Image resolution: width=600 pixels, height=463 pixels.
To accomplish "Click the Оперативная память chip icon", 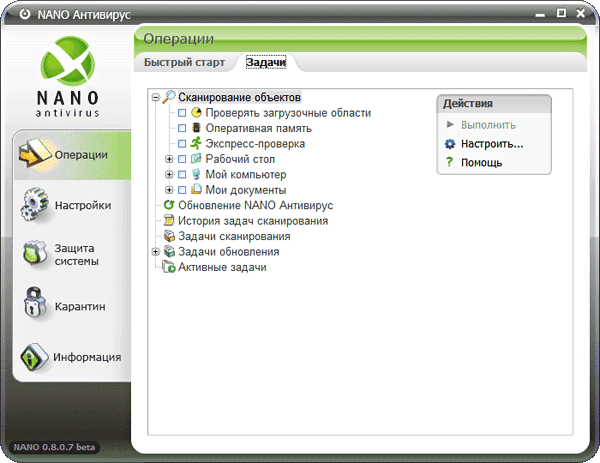I will (x=196, y=128).
